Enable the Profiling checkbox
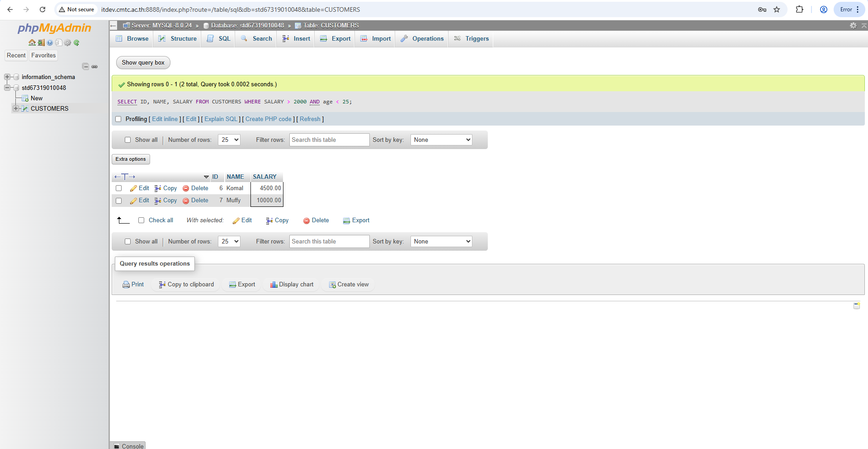The width and height of the screenshot is (868, 449). click(118, 119)
